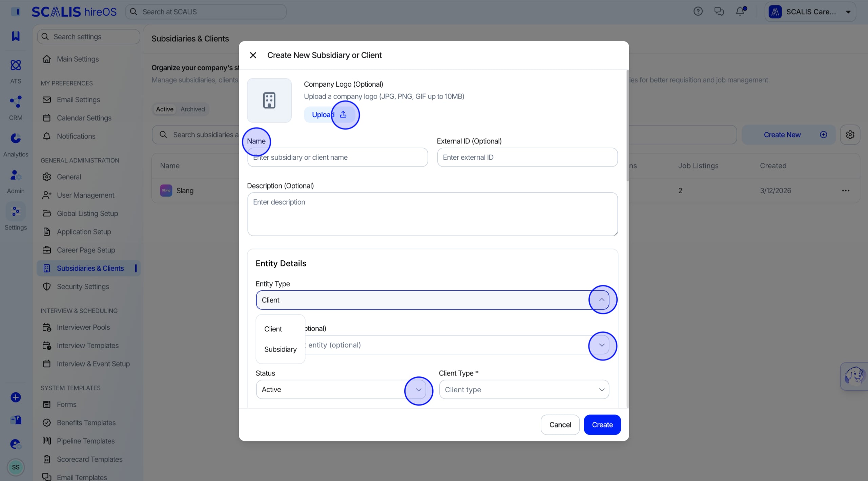
Task: Open Interview & Event Setup
Action: click(x=88, y=364)
